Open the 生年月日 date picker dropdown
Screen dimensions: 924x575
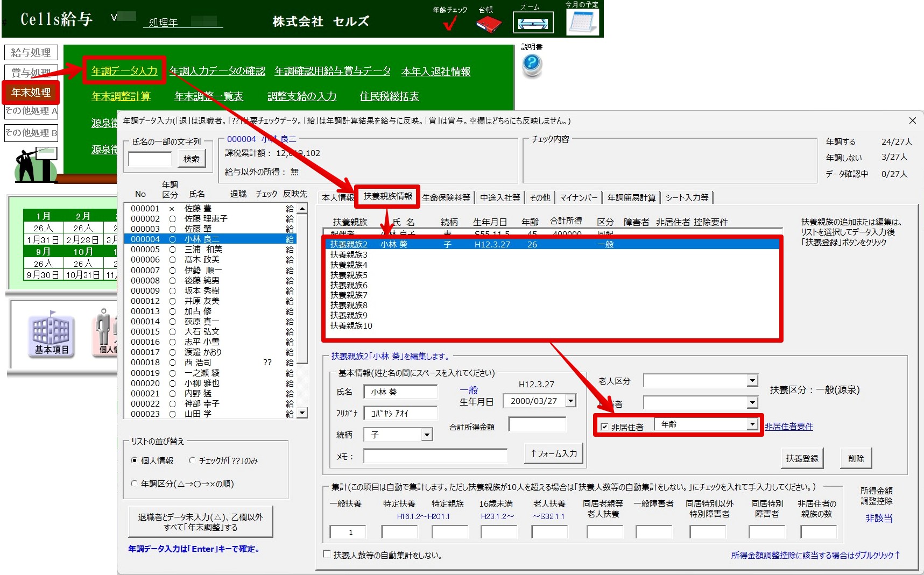coord(570,401)
